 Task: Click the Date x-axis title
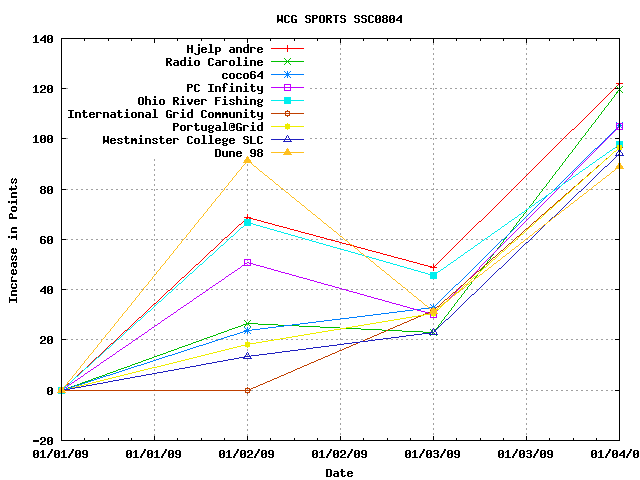339,473
